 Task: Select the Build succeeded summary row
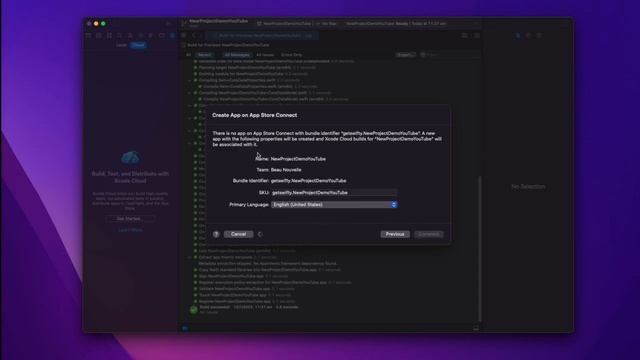(x=249, y=309)
